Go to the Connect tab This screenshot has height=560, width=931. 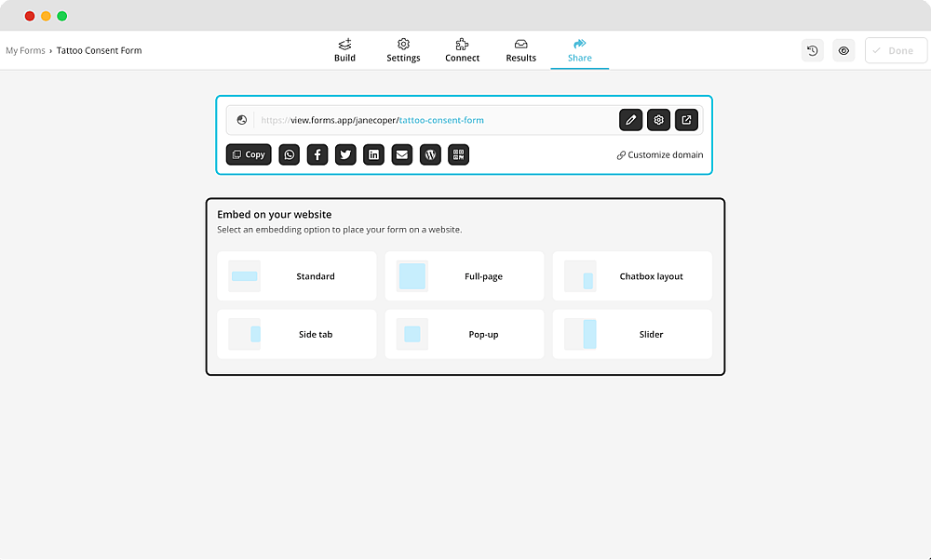[x=462, y=50]
